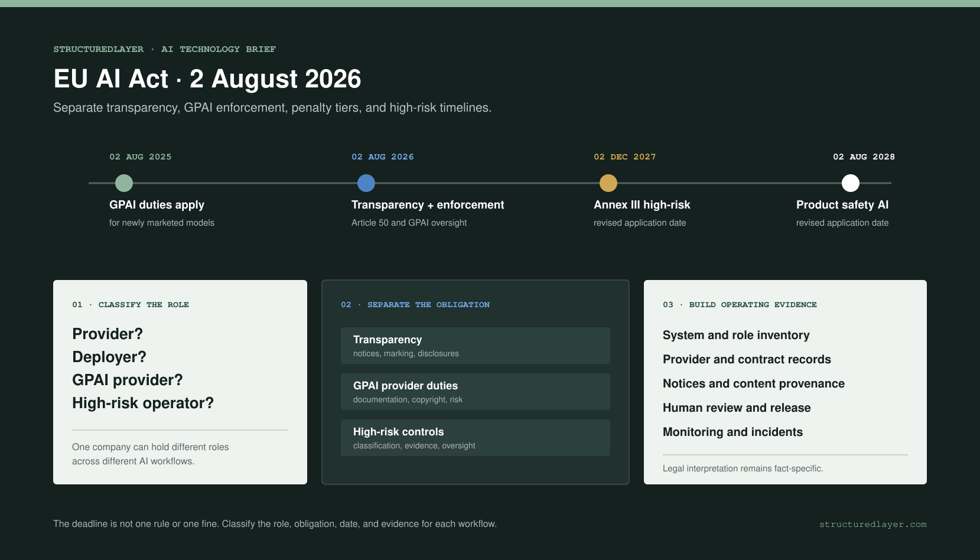
Task: Click 'Notices and content provenance' item
Action: (754, 384)
